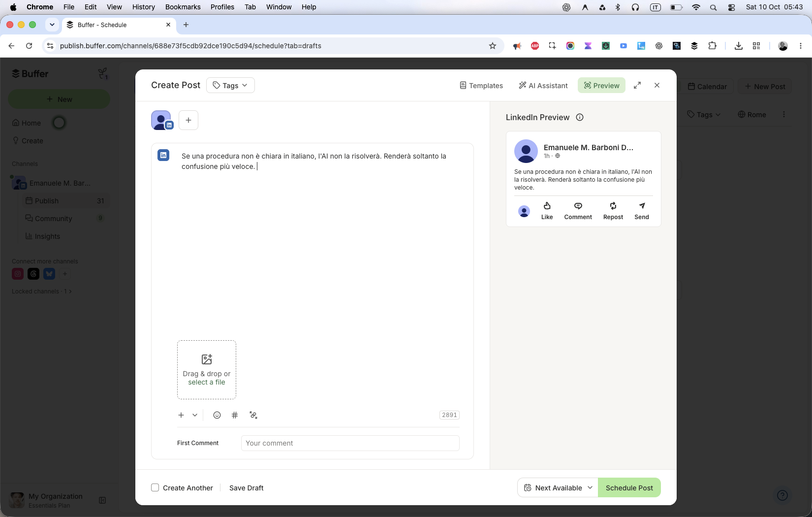Open the Next Available scheduling dropdown
The image size is (812, 517).
tap(558, 487)
